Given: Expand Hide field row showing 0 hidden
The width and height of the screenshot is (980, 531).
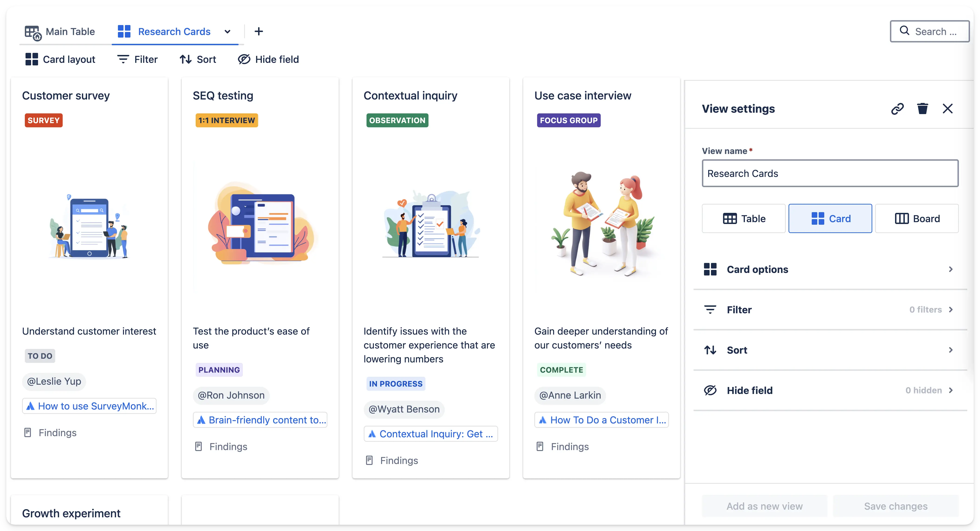Looking at the screenshot, I should 830,390.
